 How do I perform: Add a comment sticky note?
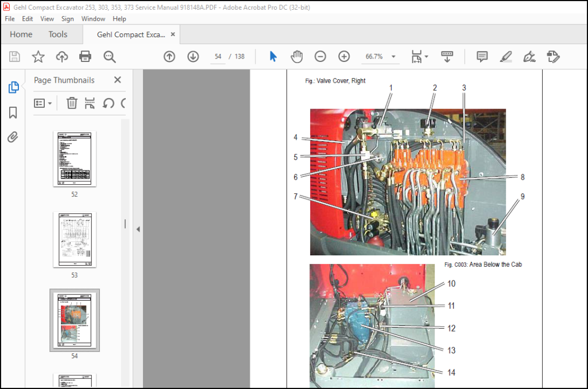point(482,57)
